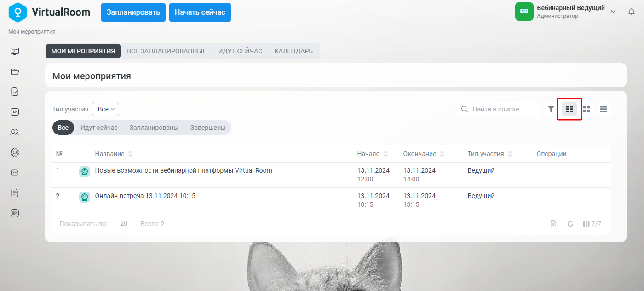Open the notifications bell
Viewport: 644px width, 291px height.
632,12
